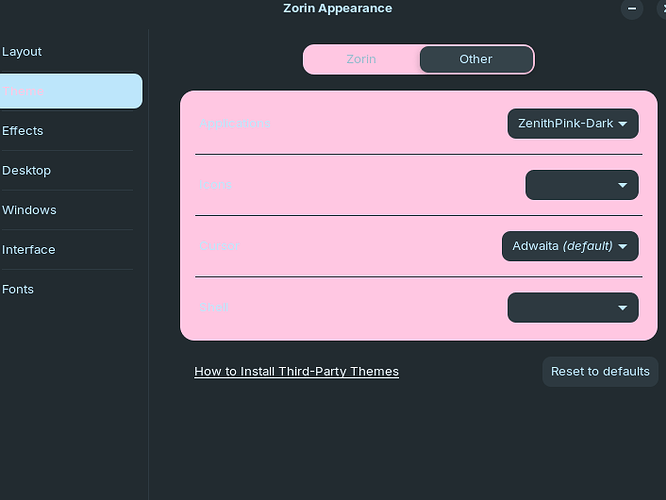Open the Layout section in sidebar
The height and width of the screenshot is (500, 666).
[x=68, y=51]
